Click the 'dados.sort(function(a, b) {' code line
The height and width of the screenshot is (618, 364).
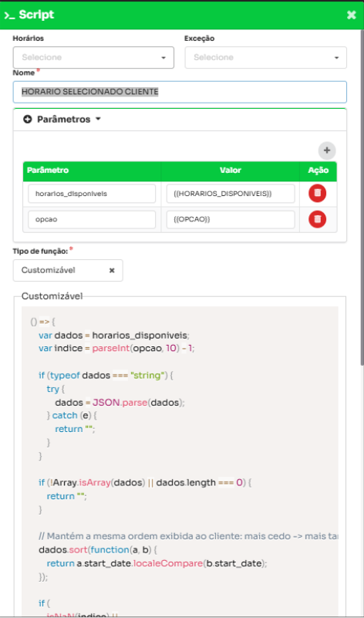(x=98, y=549)
